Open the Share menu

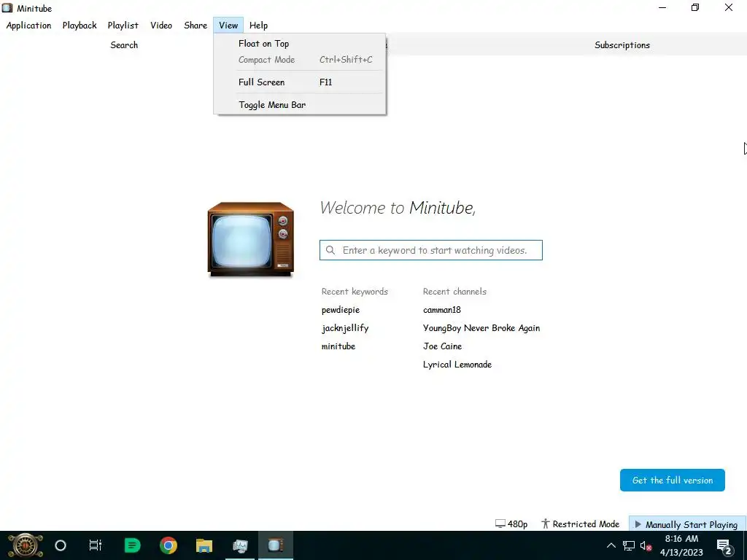(x=196, y=26)
